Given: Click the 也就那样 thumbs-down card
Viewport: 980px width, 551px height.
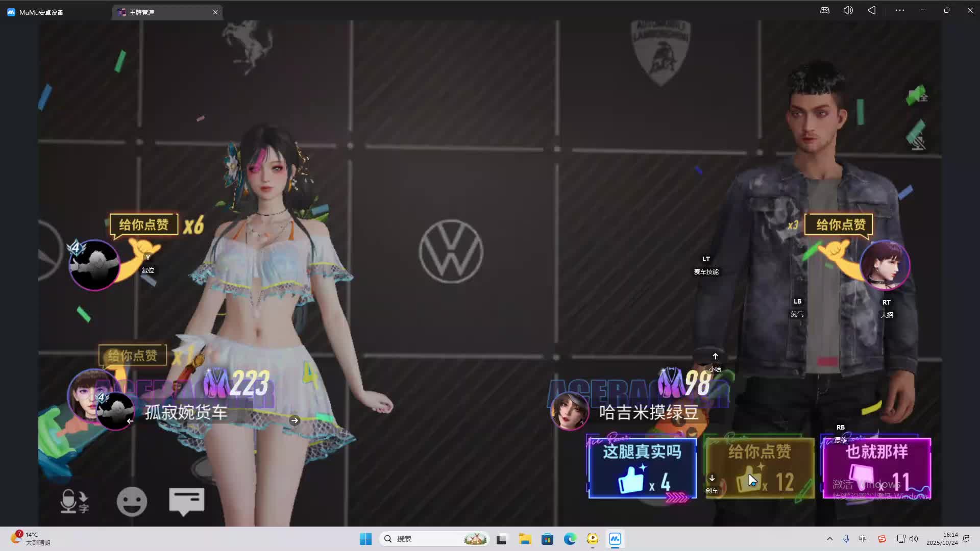Looking at the screenshot, I should (x=876, y=468).
